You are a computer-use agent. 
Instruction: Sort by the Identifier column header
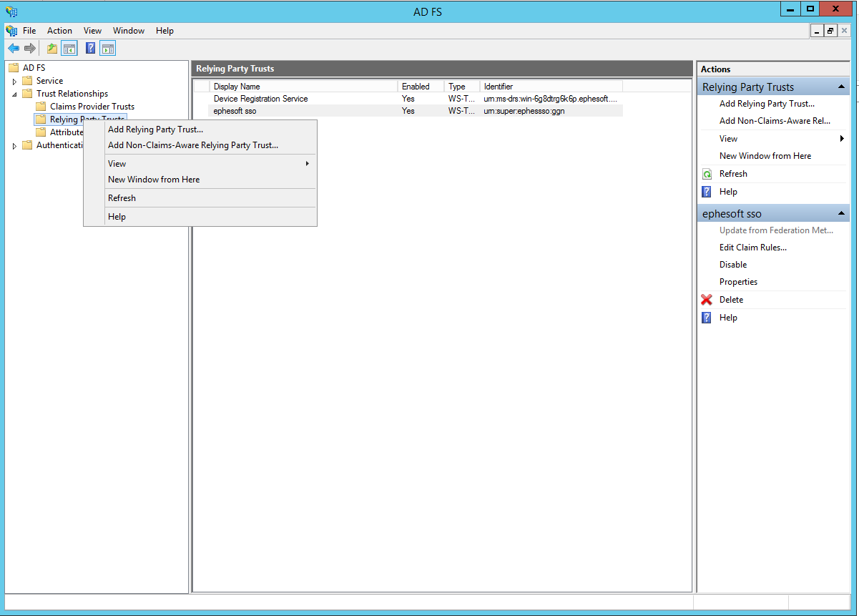(x=551, y=87)
